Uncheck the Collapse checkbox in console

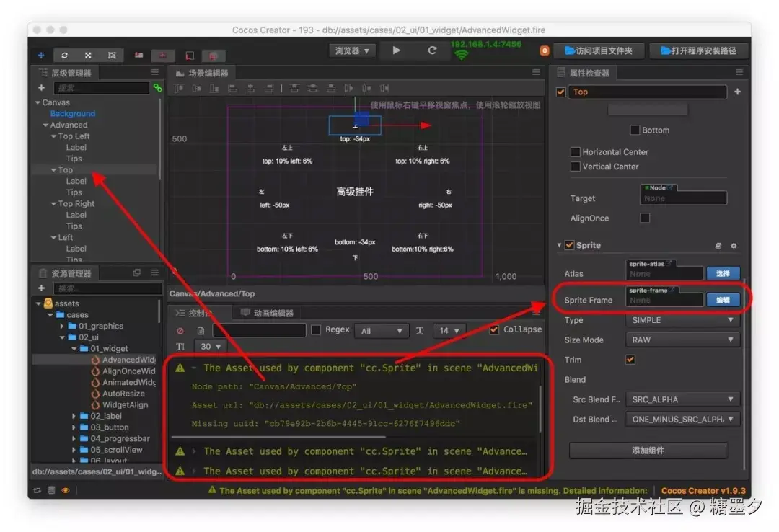[x=494, y=330]
